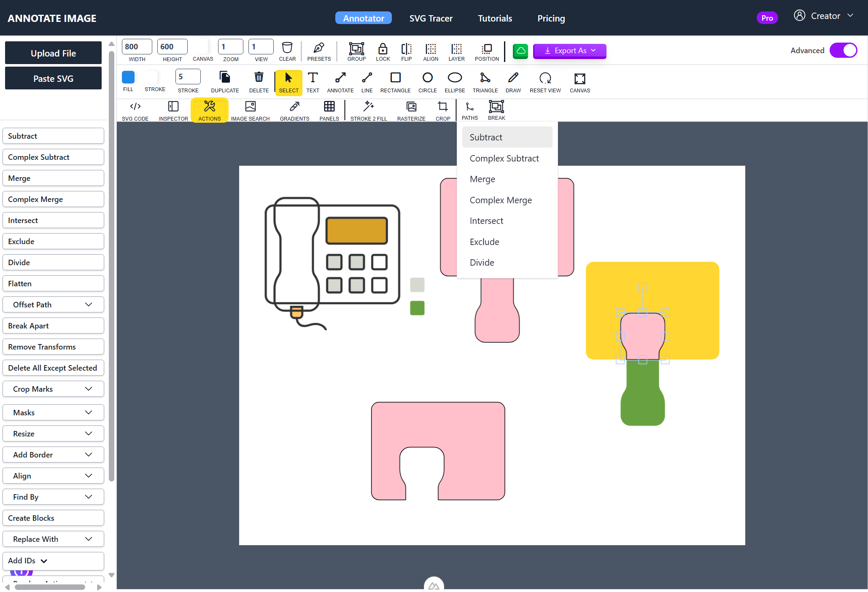
Task: Expand the Offset Path dropdown
Action: [x=53, y=304]
